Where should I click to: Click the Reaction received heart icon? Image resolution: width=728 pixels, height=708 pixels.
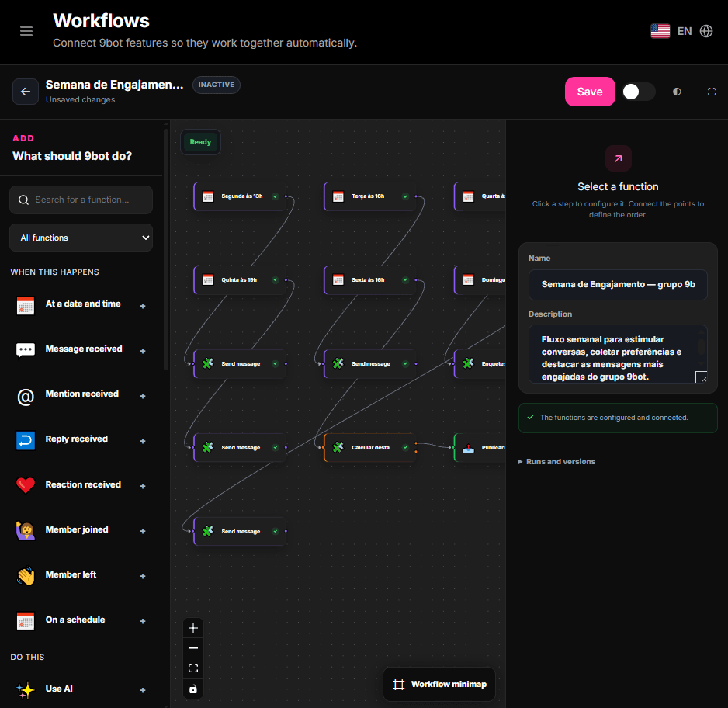pos(26,486)
